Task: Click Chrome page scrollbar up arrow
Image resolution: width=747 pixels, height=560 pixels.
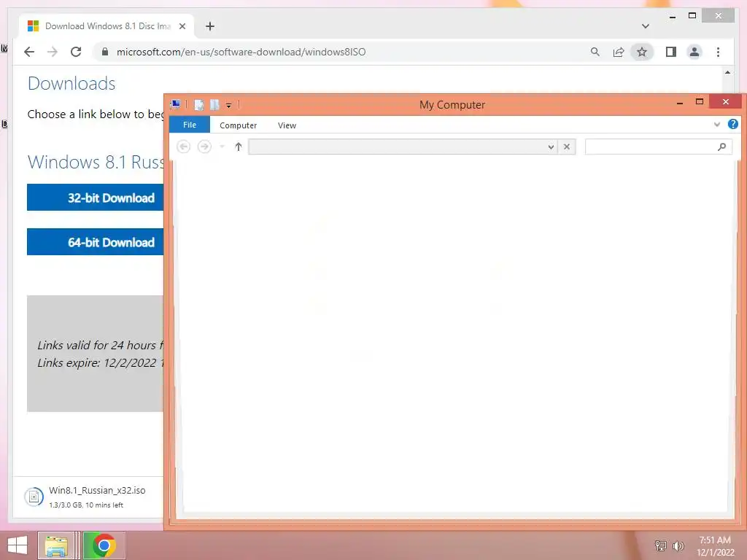Action: pos(727,72)
